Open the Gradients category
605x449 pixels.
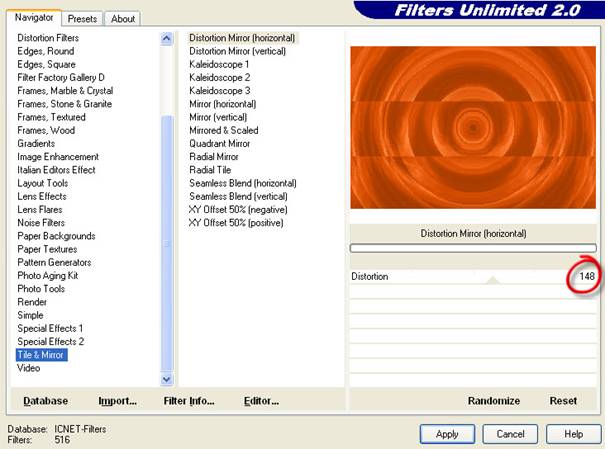coord(36,143)
